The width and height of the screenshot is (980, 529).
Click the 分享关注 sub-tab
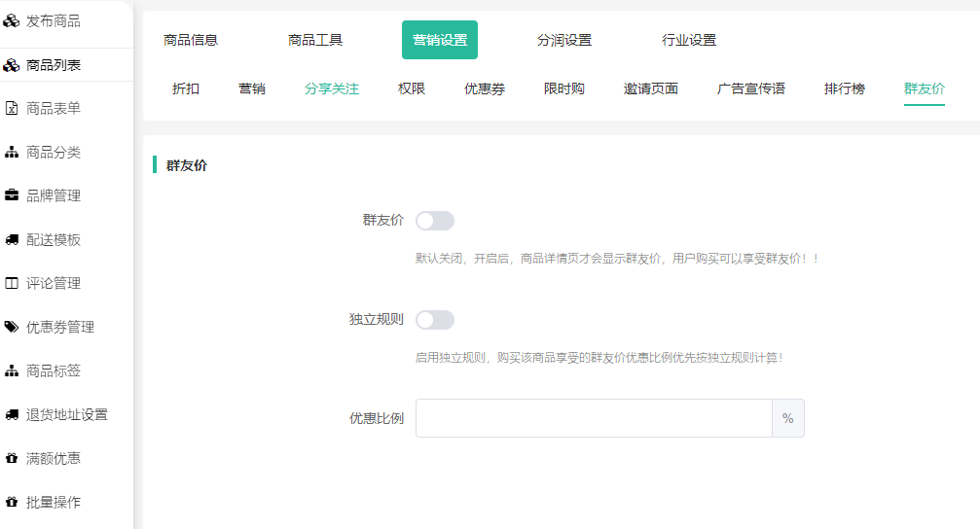(x=332, y=88)
